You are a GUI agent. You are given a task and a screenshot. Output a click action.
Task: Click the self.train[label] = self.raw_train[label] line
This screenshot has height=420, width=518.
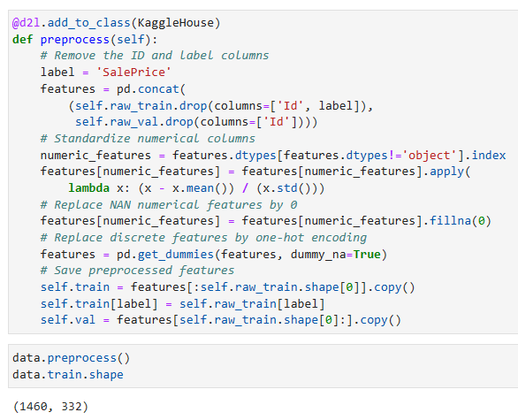183,303
